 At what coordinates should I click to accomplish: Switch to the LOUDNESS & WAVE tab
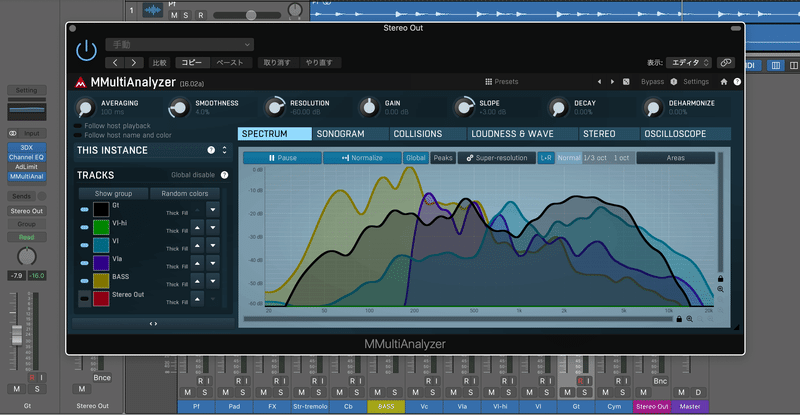522,134
